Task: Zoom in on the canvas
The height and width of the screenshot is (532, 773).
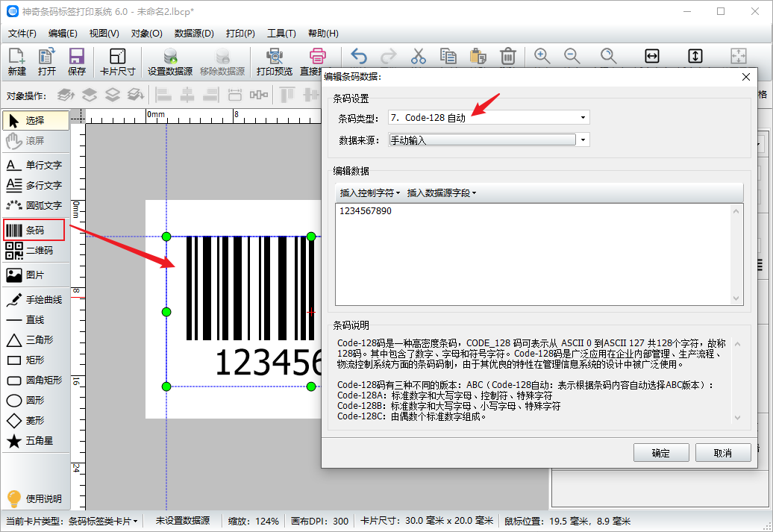Action: point(542,56)
